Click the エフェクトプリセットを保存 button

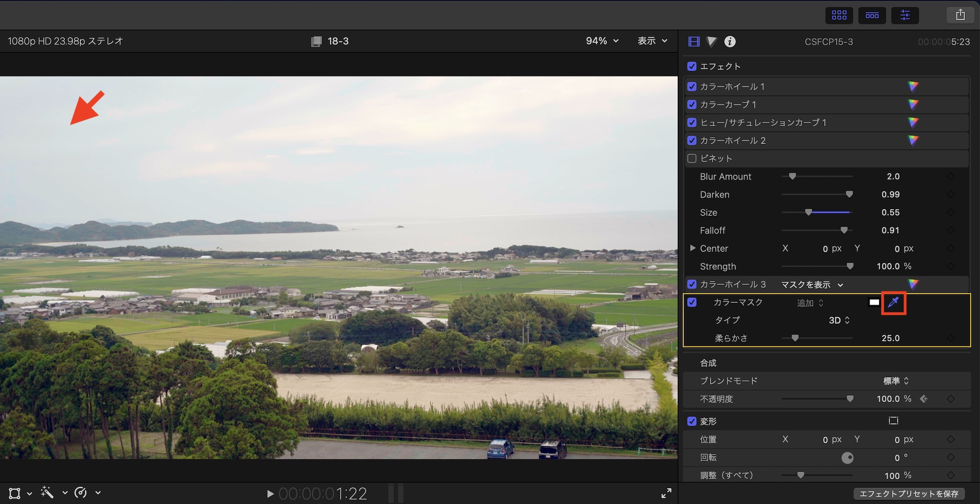tap(909, 494)
